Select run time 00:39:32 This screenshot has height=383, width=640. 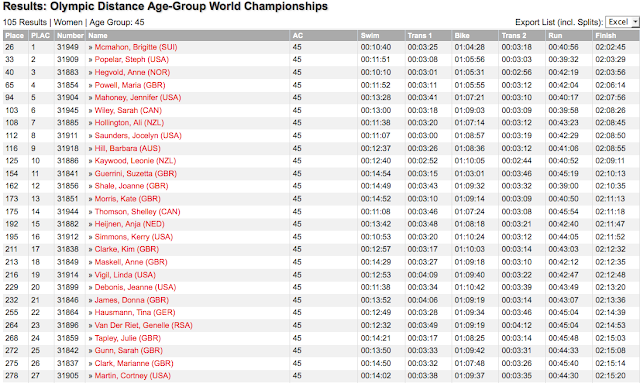point(563,60)
